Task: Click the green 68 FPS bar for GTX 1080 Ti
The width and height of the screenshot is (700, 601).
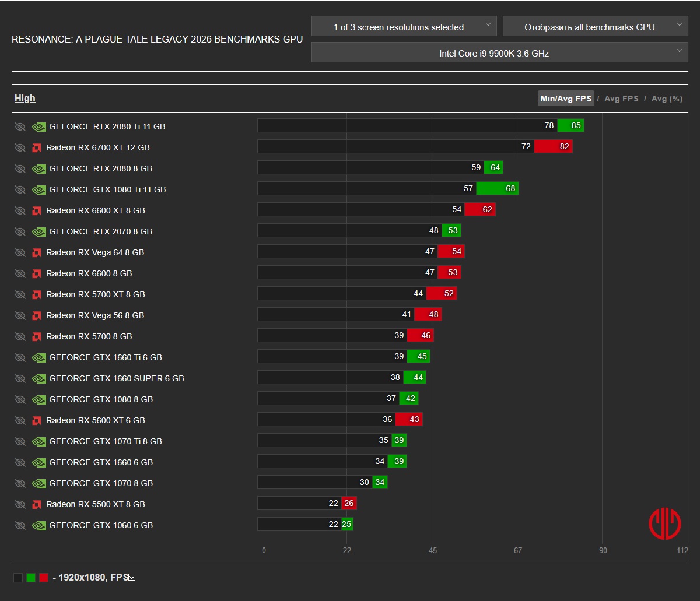Action: pyautogui.click(x=497, y=188)
